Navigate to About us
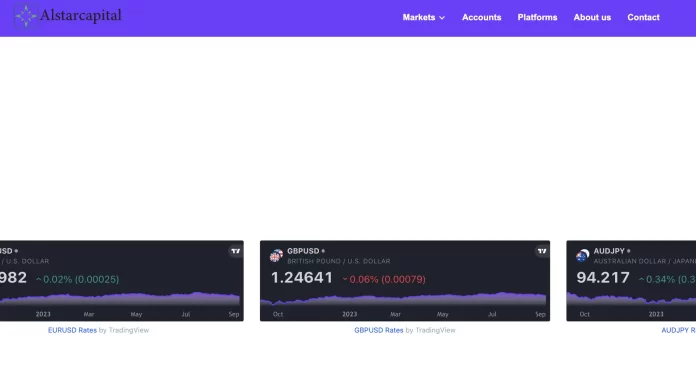The height and width of the screenshot is (365, 696). (592, 17)
